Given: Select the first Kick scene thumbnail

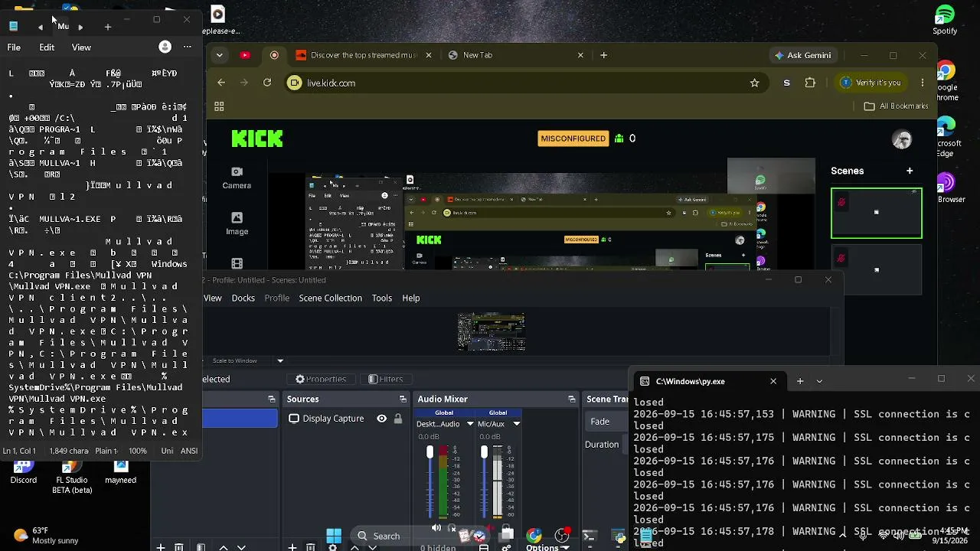Looking at the screenshot, I should pyautogui.click(x=877, y=214).
